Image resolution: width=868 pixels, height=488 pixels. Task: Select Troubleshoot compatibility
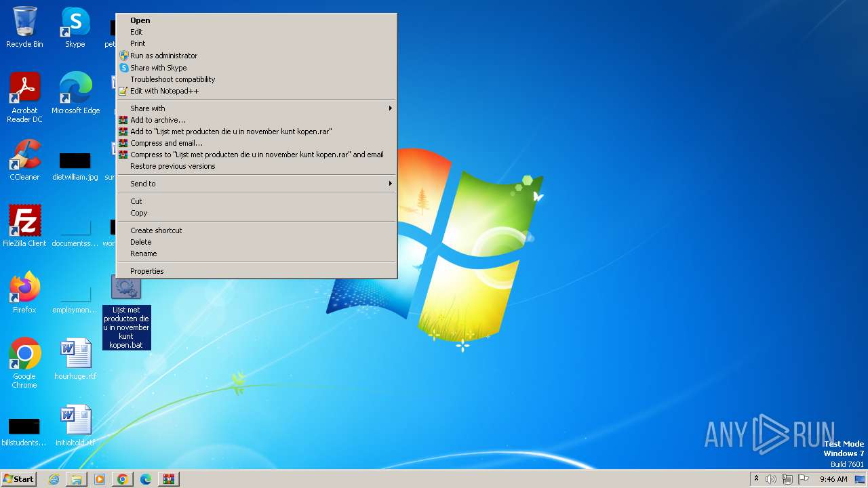pos(256,79)
